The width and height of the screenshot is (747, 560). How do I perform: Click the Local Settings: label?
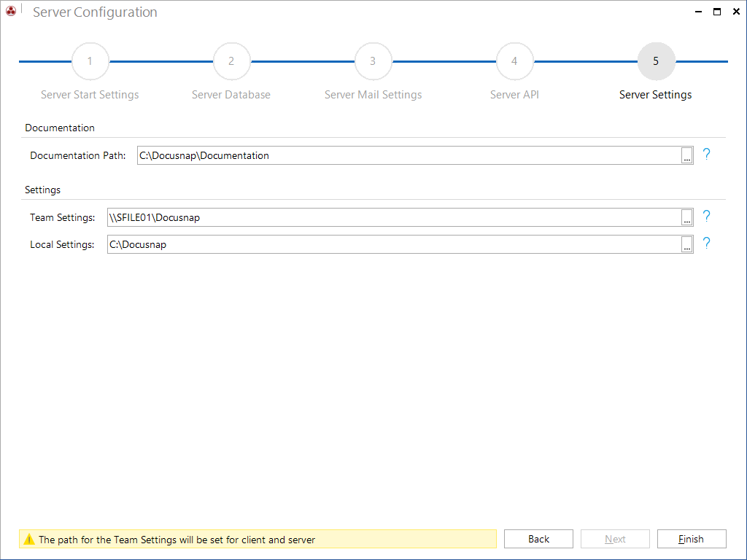click(62, 244)
